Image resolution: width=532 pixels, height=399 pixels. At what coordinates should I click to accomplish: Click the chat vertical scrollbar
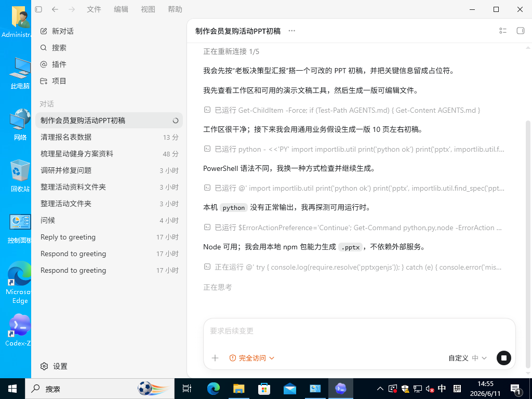528,244
